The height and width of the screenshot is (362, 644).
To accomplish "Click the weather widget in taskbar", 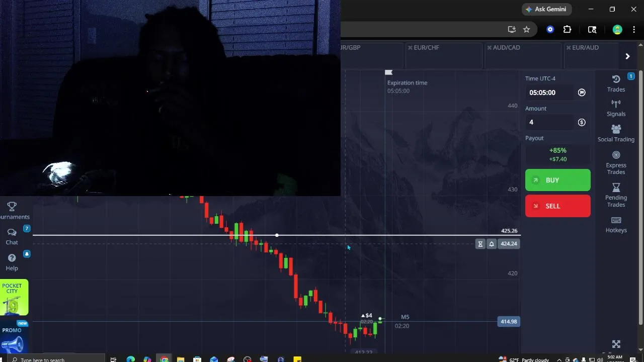I will (x=524, y=359).
